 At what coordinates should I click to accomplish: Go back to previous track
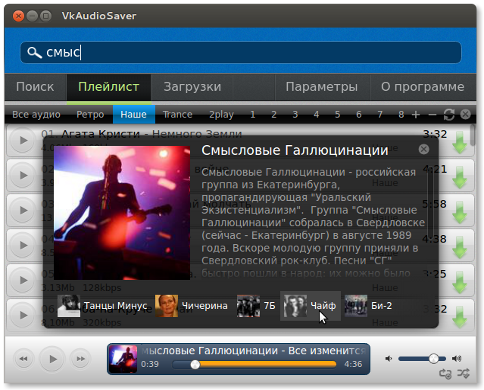tap(24, 359)
